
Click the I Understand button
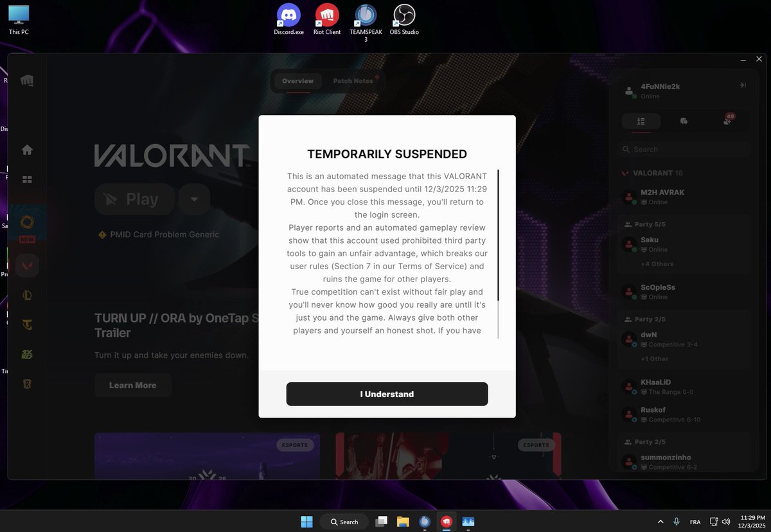click(387, 394)
